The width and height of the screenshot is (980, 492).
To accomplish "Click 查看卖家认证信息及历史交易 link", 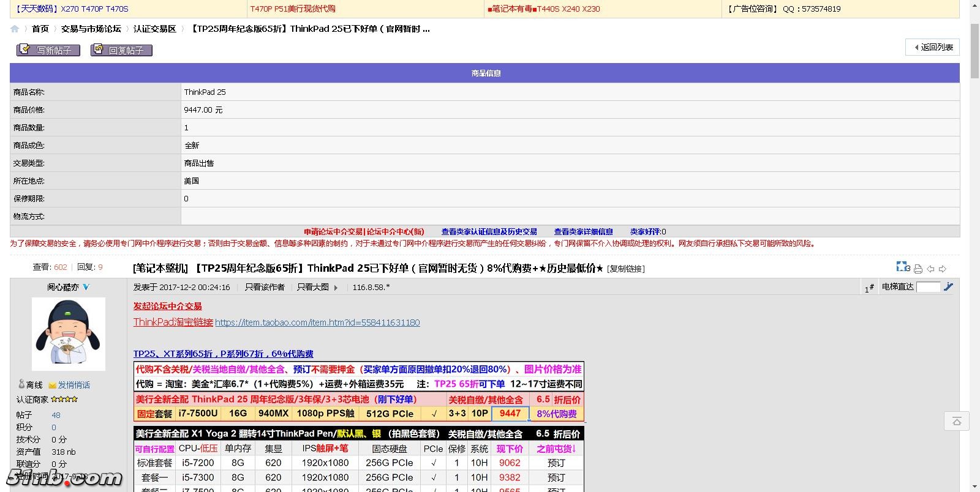I will click(489, 232).
